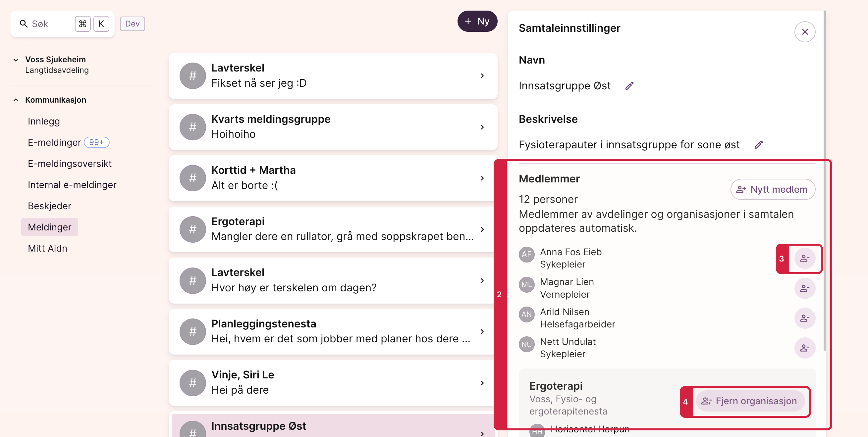This screenshot has width=868, height=437.
Task: Remove member Anna Fos Eieb
Action: [805, 259]
